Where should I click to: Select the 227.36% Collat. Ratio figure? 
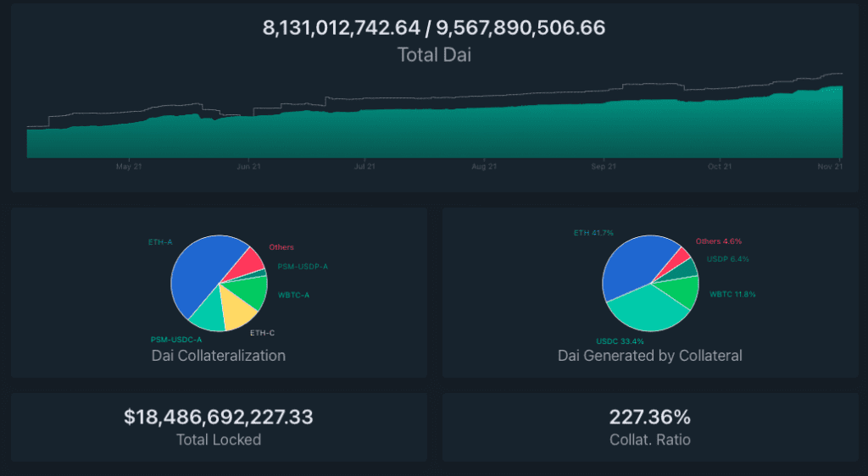coord(649,417)
